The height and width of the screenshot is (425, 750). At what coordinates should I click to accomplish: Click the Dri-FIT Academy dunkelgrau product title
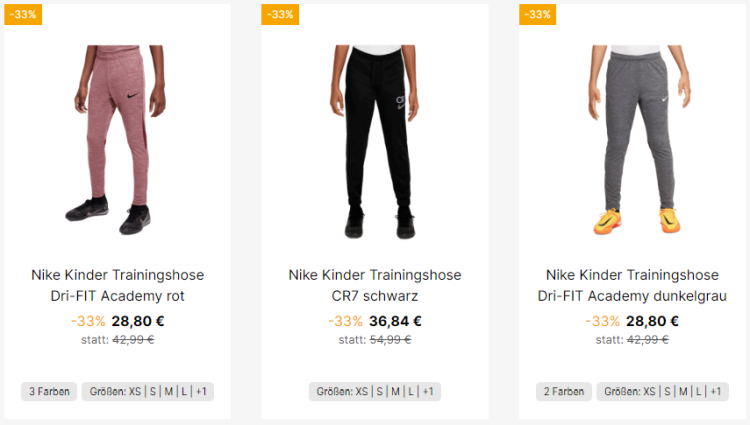pos(632,285)
